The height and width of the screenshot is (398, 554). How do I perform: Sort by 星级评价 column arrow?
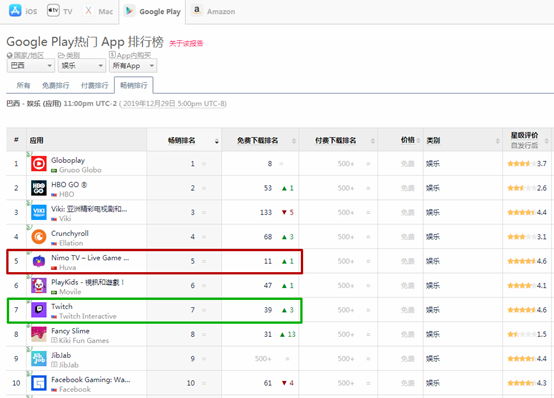547,141
